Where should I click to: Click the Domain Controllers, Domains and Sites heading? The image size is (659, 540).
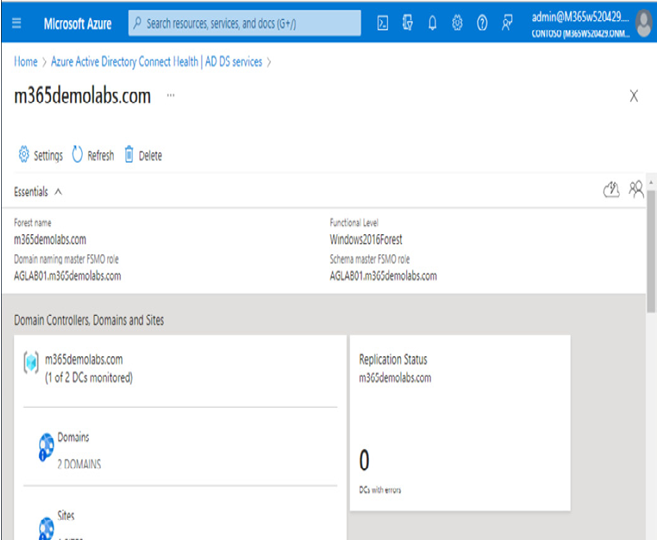pyautogui.click(x=89, y=320)
